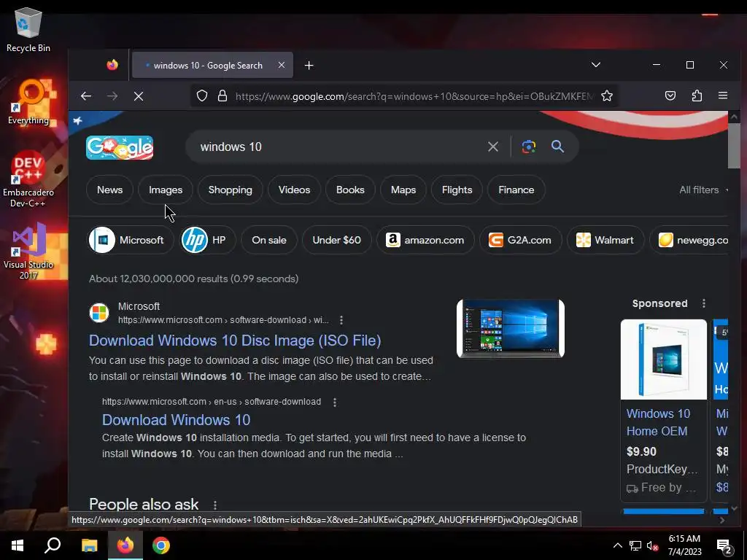Bookmark this page with the star icon
The image size is (747, 560).
pos(606,96)
